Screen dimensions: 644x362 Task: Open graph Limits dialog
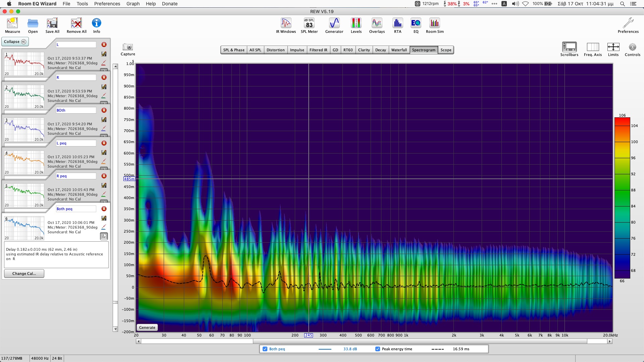pos(613,49)
